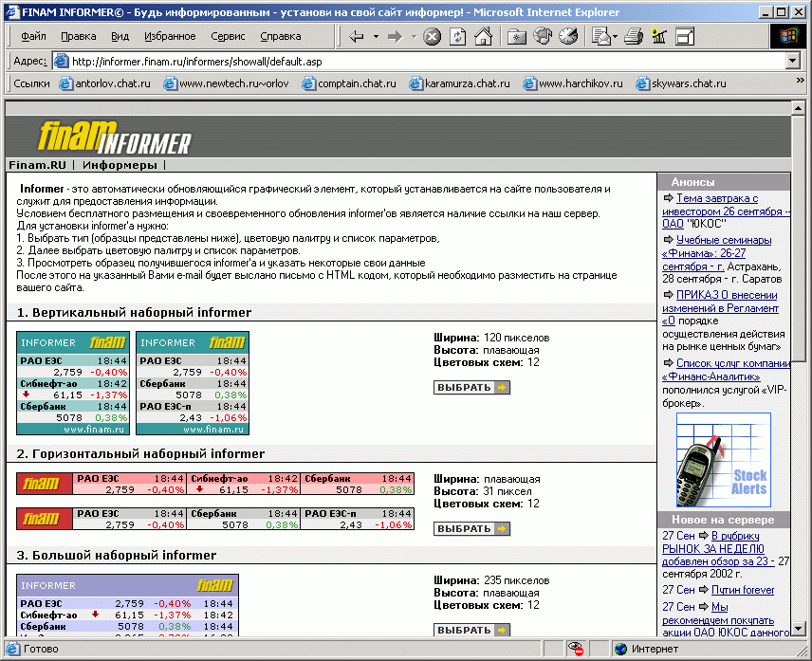
Task: Open the Справка menu
Action: tap(280, 36)
